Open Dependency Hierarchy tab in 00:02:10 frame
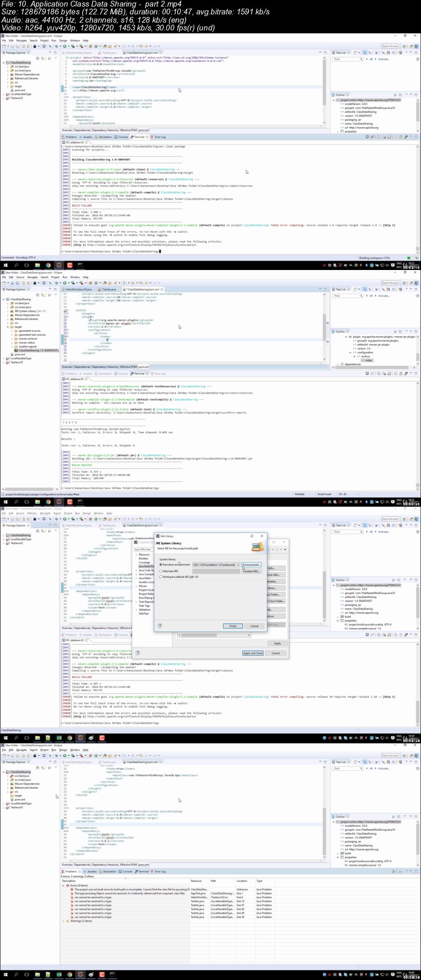This screenshot has width=421, height=980. tap(105, 130)
